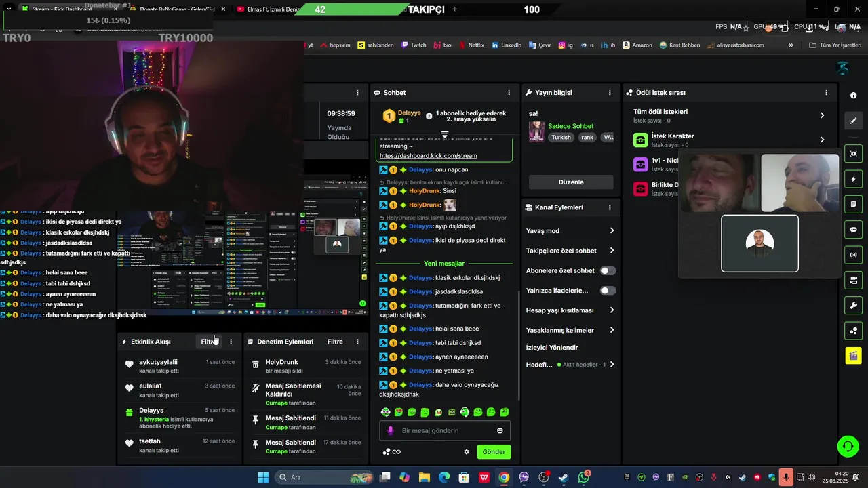Open the dashboard.kick.com/stream link
868x488 pixels.
(428, 156)
